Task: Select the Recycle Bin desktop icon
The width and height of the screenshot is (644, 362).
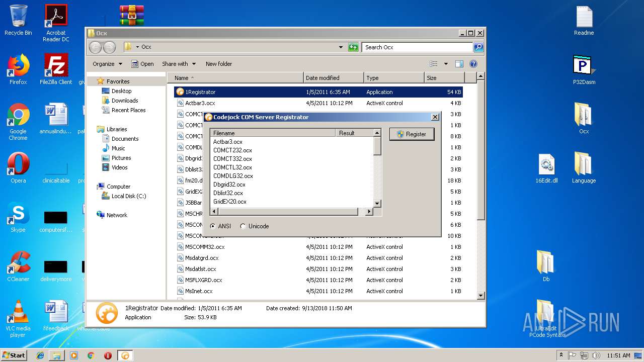Action: pyautogui.click(x=18, y=21)
